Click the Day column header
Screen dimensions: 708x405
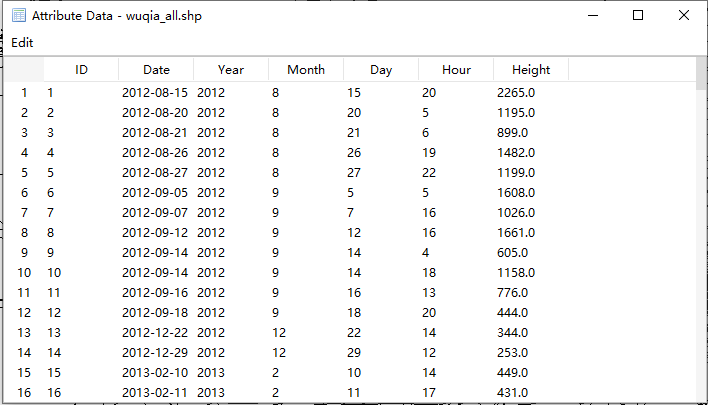381,70
